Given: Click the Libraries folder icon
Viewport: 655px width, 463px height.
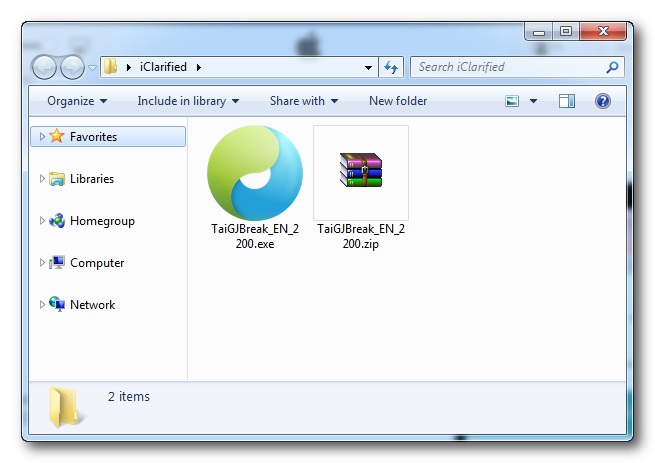Looking at the screenshot, I should click(x=57, y=179).
